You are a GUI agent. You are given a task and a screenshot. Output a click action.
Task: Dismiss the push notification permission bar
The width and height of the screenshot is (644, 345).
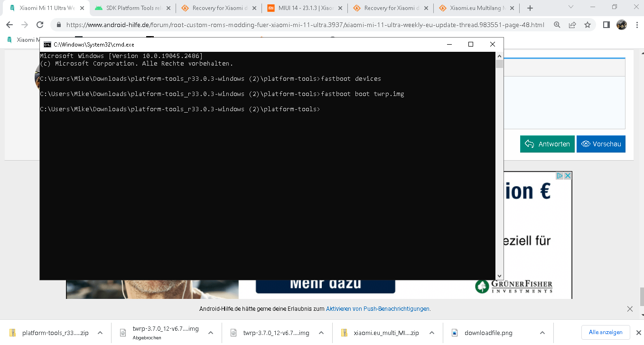(630, 309)
